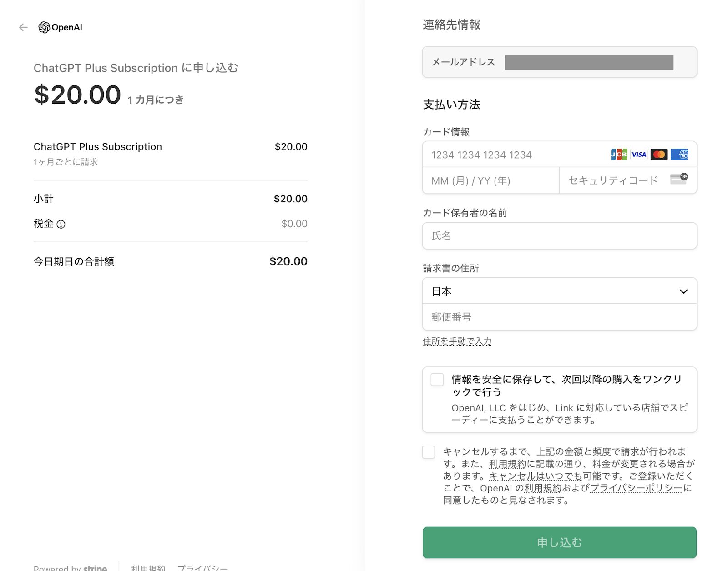
Task: Click the American Express brand icon
Action: (x=680, y=155)
